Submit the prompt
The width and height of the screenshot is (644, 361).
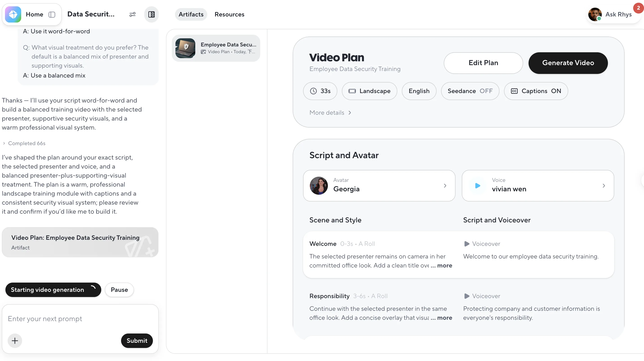point(137,341)
